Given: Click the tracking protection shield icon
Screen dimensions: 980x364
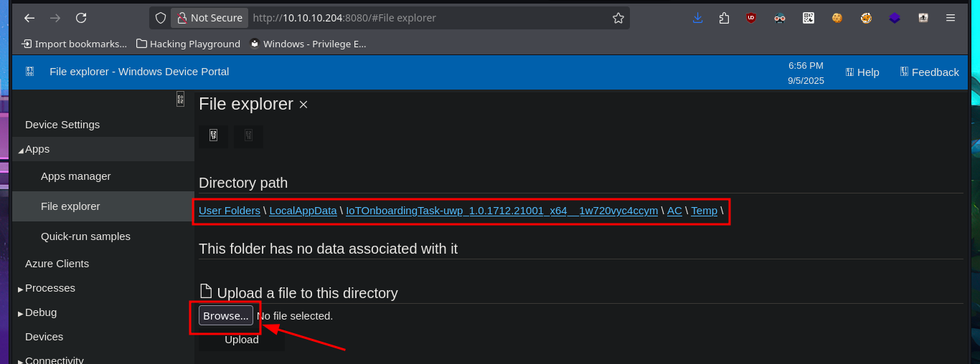Looking at the screenshot, I should (161, 18).
